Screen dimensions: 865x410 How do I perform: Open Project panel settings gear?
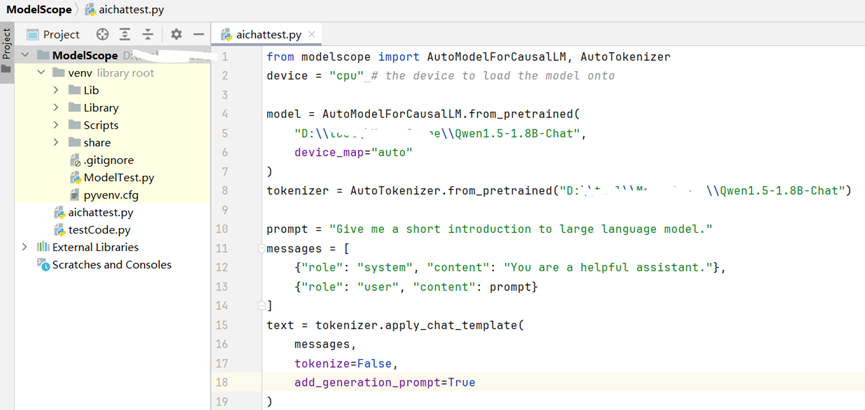tap(176, 35)
